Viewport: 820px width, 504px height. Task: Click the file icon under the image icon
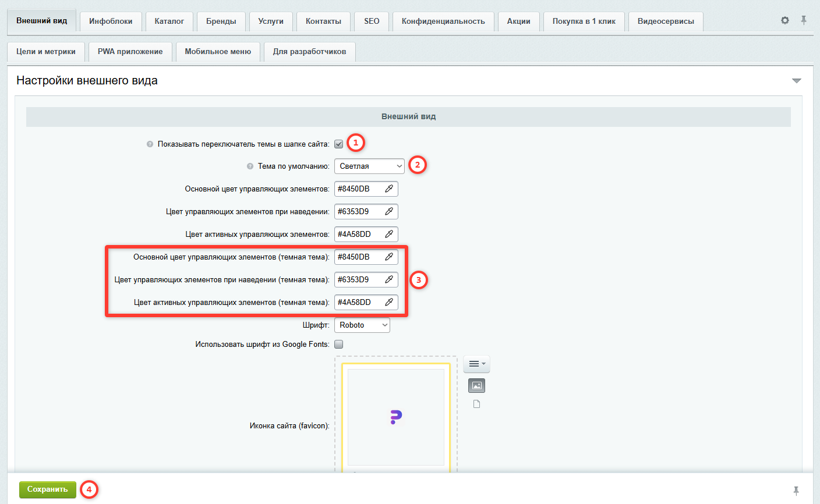(476, 404)
